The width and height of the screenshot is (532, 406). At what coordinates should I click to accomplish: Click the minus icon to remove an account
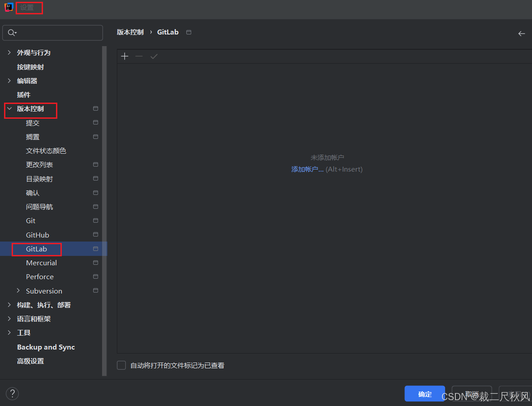coord(139,56)
